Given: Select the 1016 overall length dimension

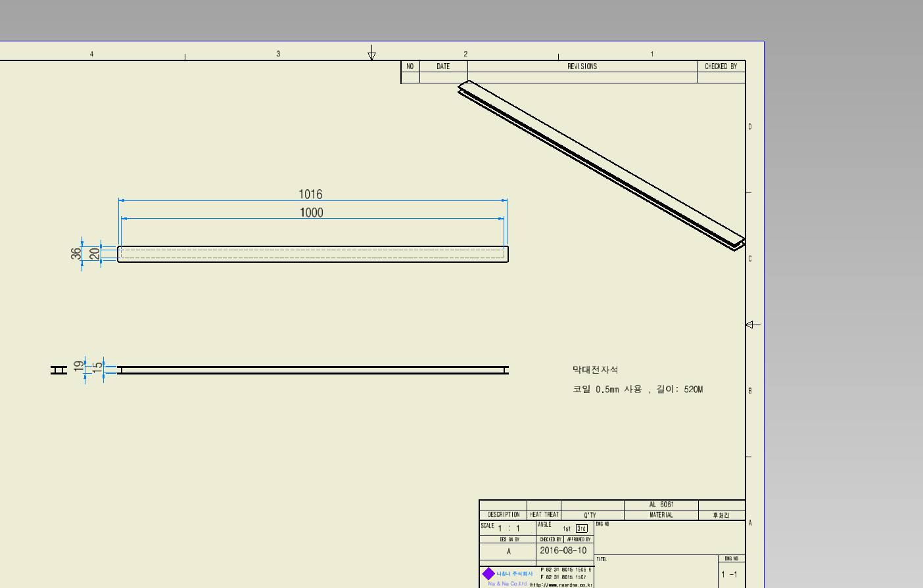Looking at the screenshot, I should tap(310, 194).
